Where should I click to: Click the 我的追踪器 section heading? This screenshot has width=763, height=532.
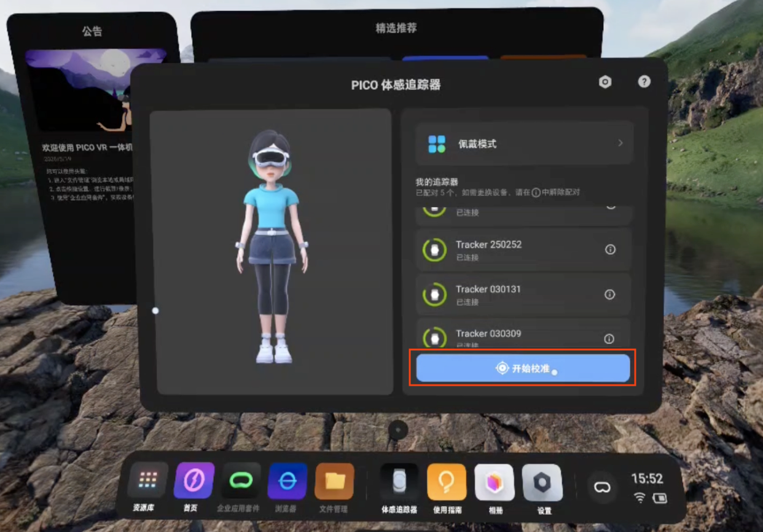(x=437, y=182)
